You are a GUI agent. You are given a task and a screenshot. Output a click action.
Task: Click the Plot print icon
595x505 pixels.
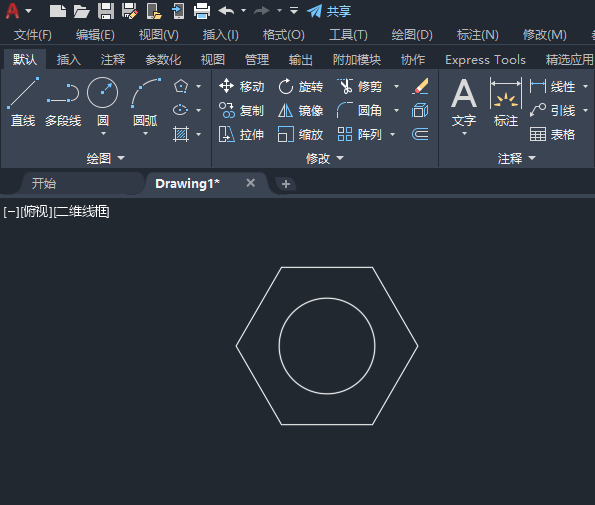(x=202, y=11)
